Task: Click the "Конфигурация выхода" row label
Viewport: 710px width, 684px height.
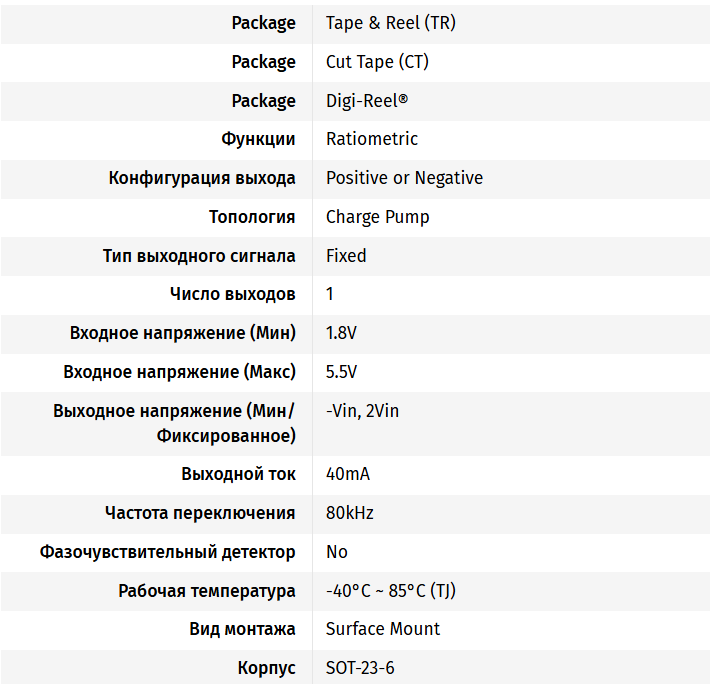Action: [202, 178]
